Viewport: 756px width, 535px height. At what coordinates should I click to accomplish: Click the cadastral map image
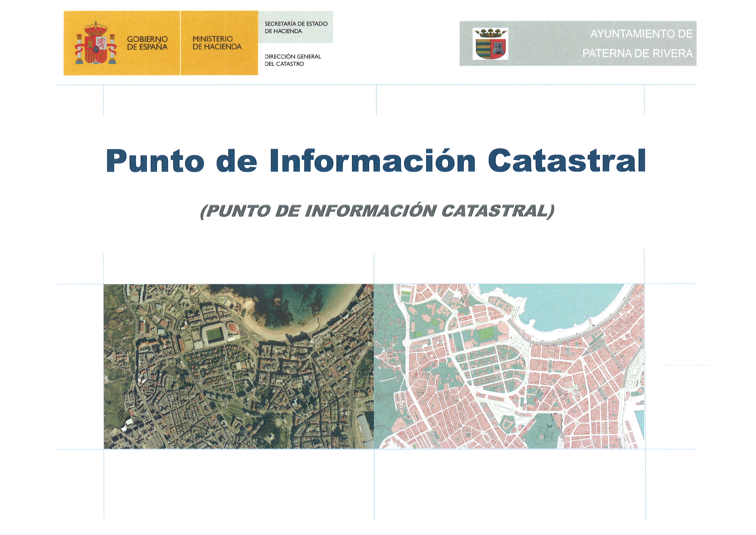click(509, 366)
